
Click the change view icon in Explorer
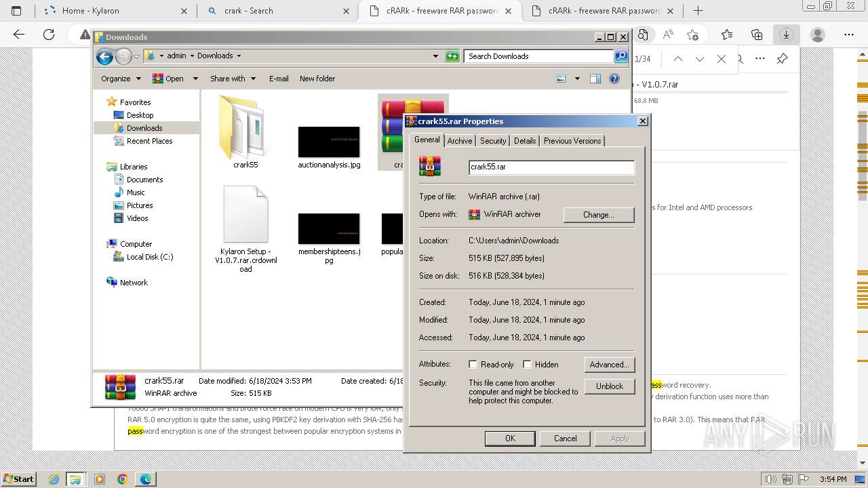click(x=561, y=79)
